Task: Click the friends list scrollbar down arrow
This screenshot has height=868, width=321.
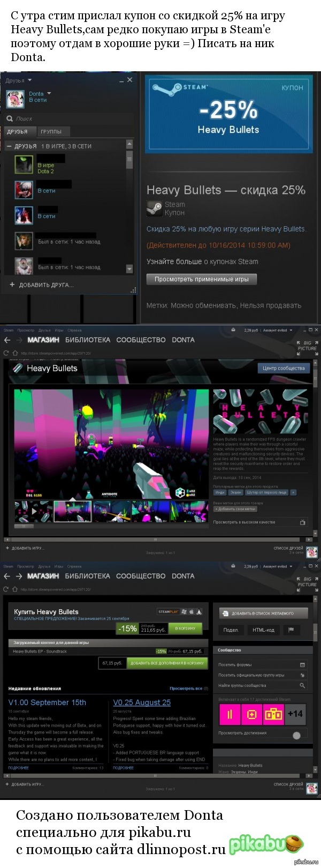Action: [x=129, y=268]
